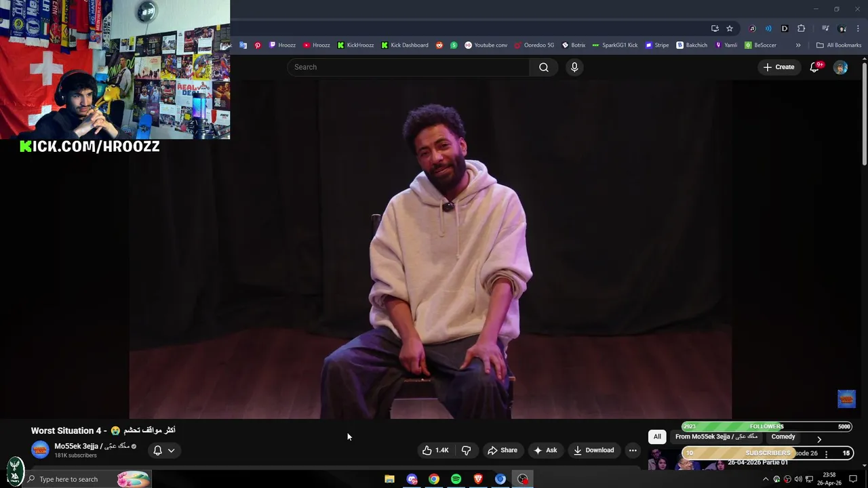Image resolution: width=868 pixels, height=488 pixels.
Task: Open the Botrix bookmark
Action: [574, 45]
